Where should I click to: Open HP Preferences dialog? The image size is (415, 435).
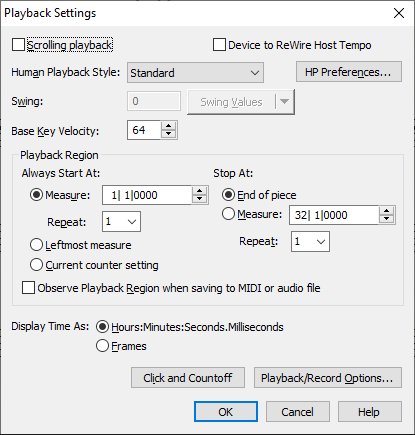349,72
